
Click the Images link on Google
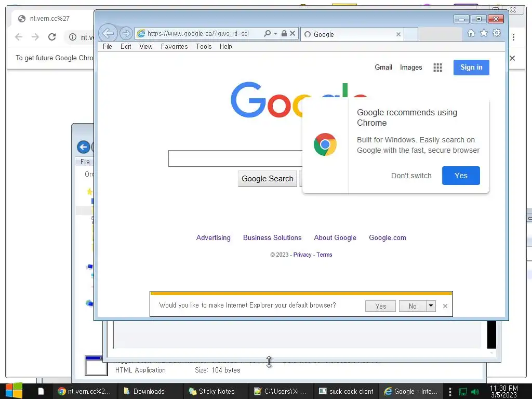pos(411,67)
